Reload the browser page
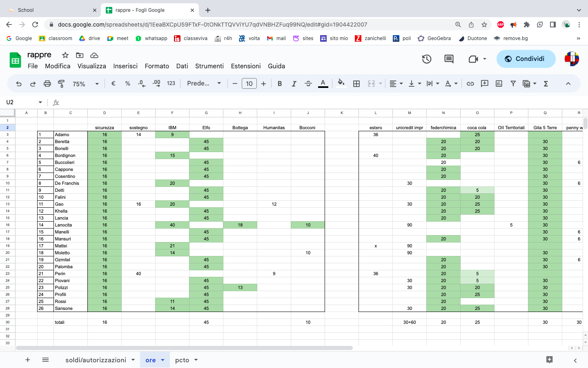Image resolution: width=588 pixels, height=368 pixels. coord(35,25)
